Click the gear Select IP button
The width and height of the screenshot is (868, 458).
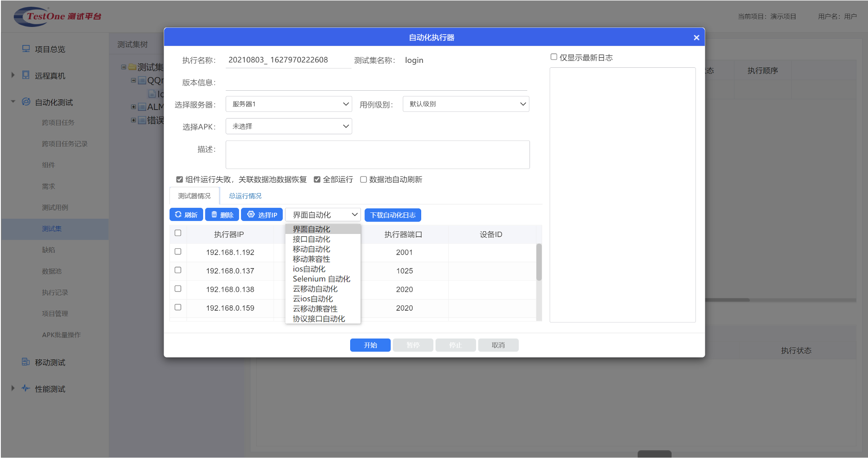tap(262, 215)
